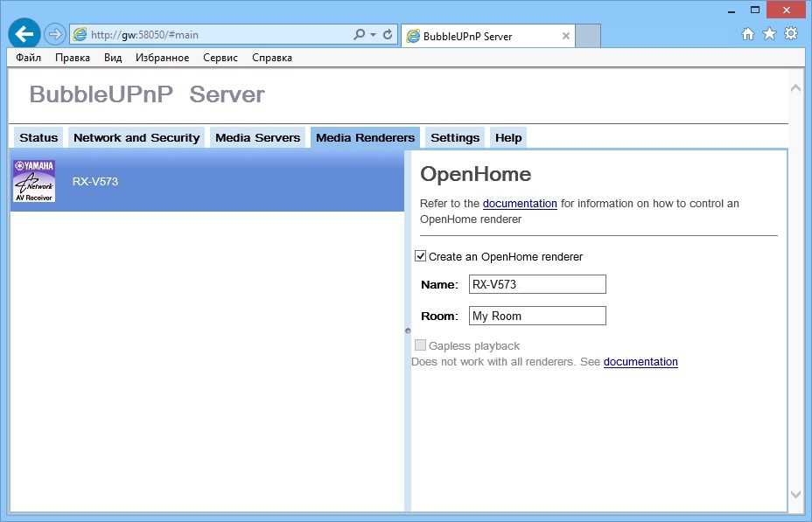
Task: Click the BubbleUPnP Server tab title
Action: click(467, 36)
